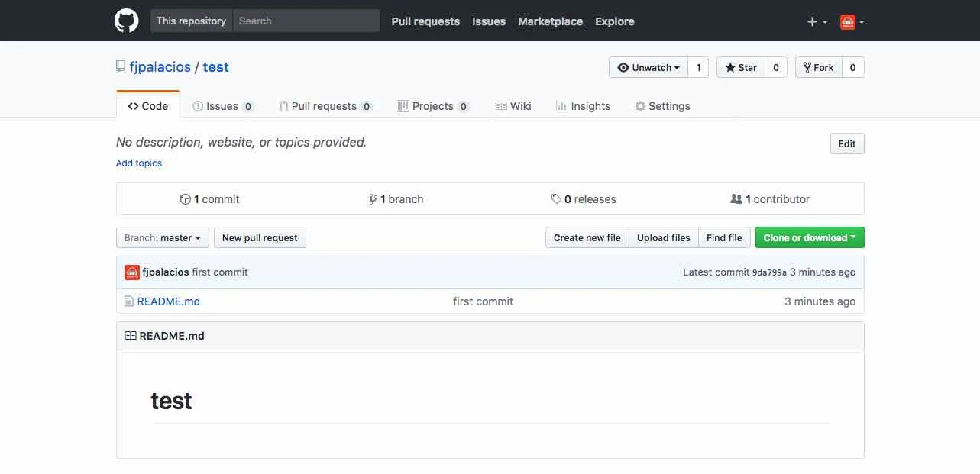Open the repository Settings tab
This screenshot has height=474, width=980.
[x=662, y=106]
